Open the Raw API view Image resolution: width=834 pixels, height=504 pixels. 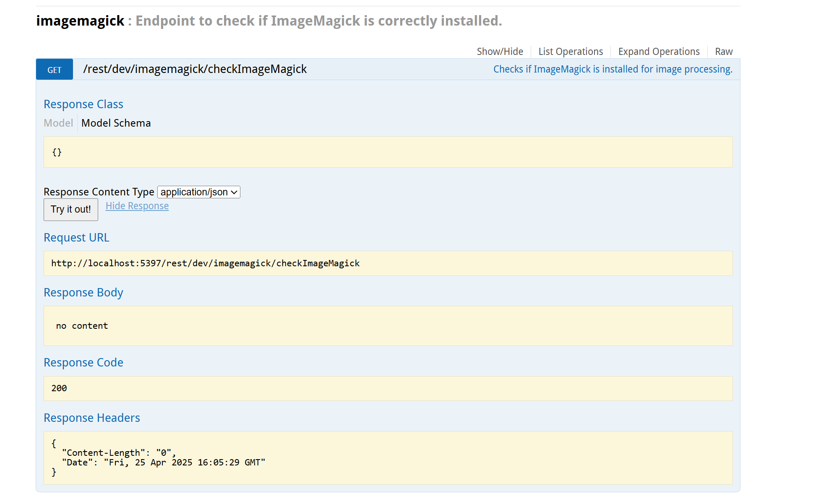[724, 52]
